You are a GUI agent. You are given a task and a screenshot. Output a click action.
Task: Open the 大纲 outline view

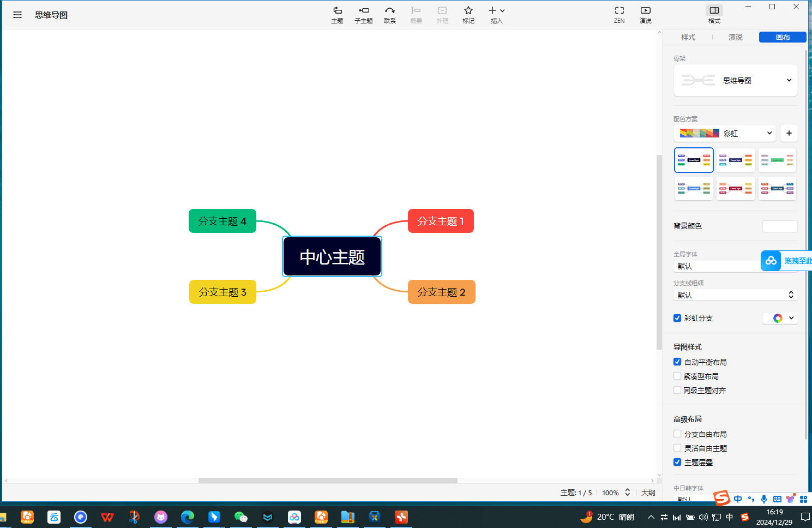pyautogui.click(x=648, y=493)
